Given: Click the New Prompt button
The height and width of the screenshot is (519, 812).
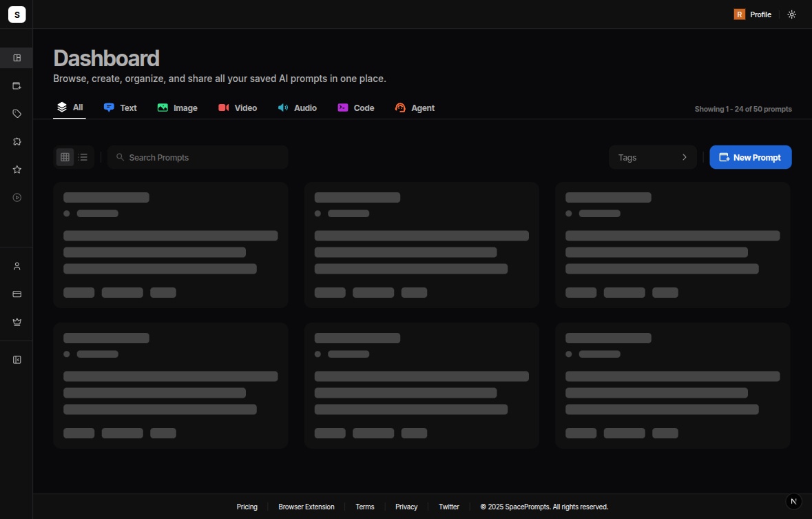Looking at the screenshot, I should (x=750, y=157).
